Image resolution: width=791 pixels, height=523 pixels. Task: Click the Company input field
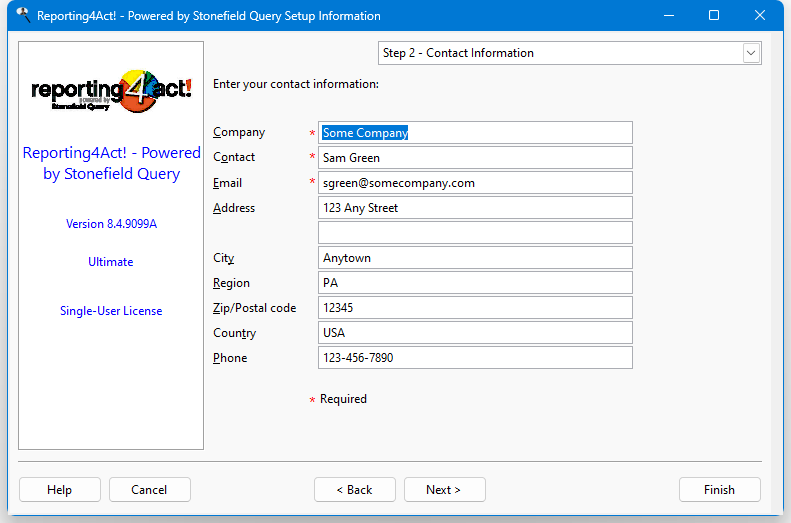click(475, 133)
